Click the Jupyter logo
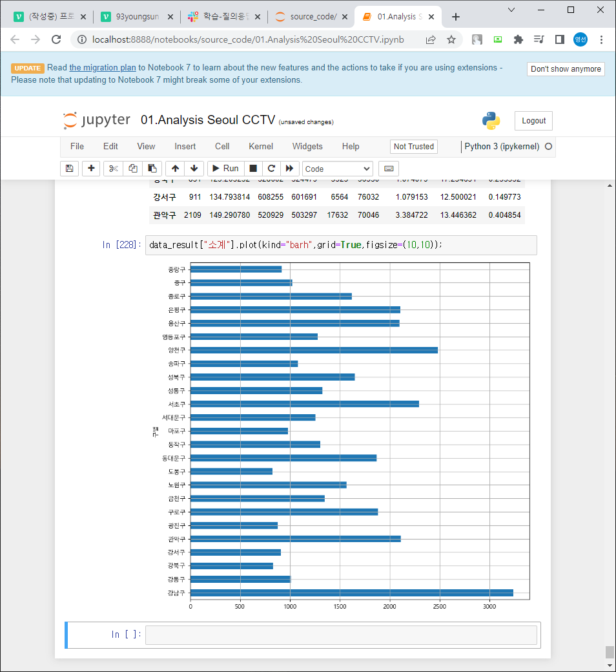The width and height of the screenshot is (616, 672). (97, 120)
